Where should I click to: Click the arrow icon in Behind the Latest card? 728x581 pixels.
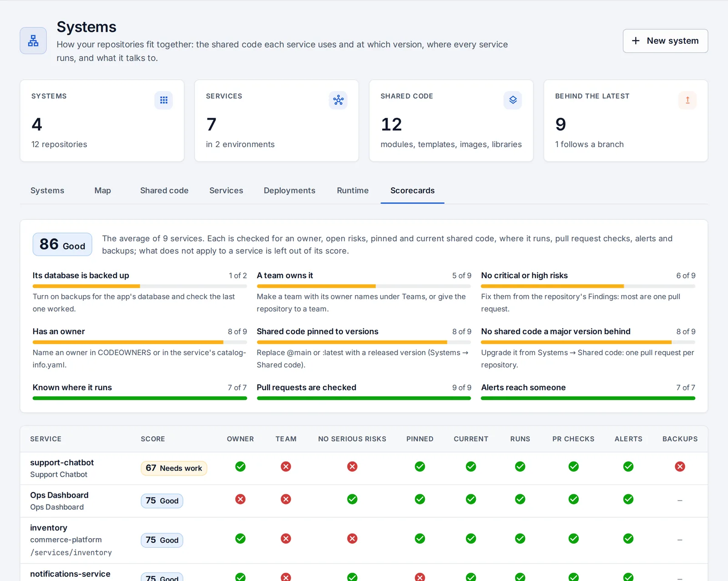[x=688, y=100]
